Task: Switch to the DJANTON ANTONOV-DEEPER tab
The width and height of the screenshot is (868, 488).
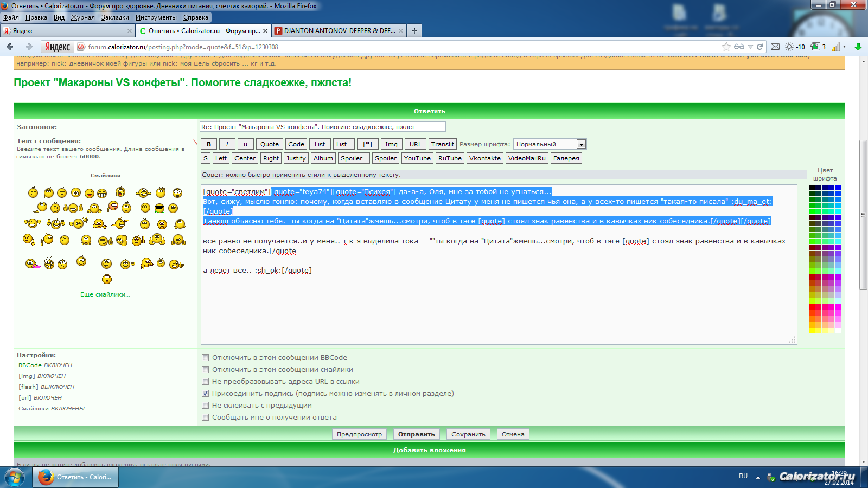Action: pos(339,31)
